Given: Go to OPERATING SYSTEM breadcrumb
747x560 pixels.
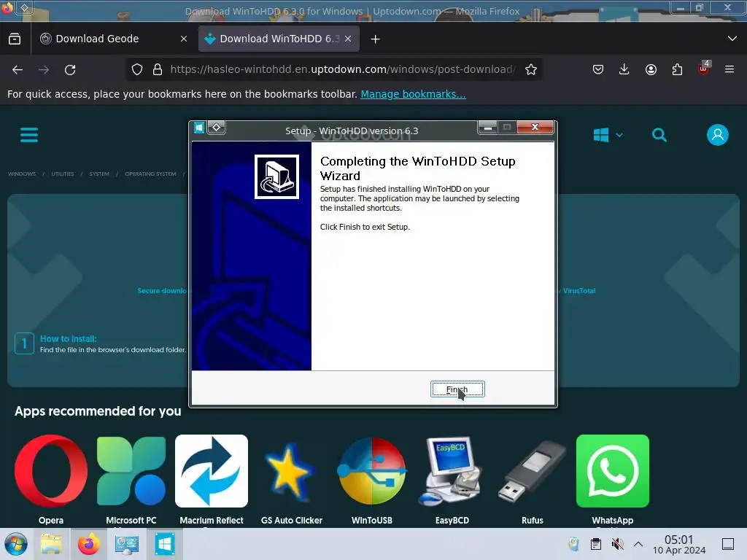Looking at the screenshot, I should pos(150,174).
